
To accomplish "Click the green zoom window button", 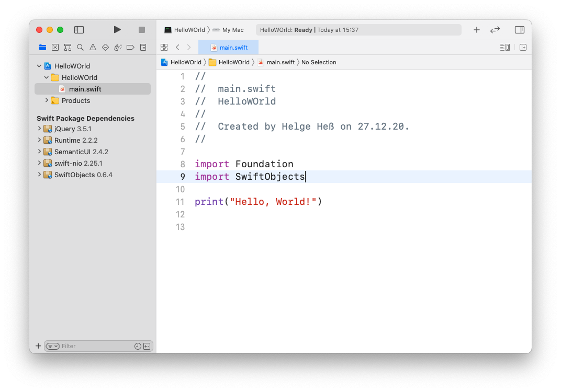I will (x=60, y=30).
